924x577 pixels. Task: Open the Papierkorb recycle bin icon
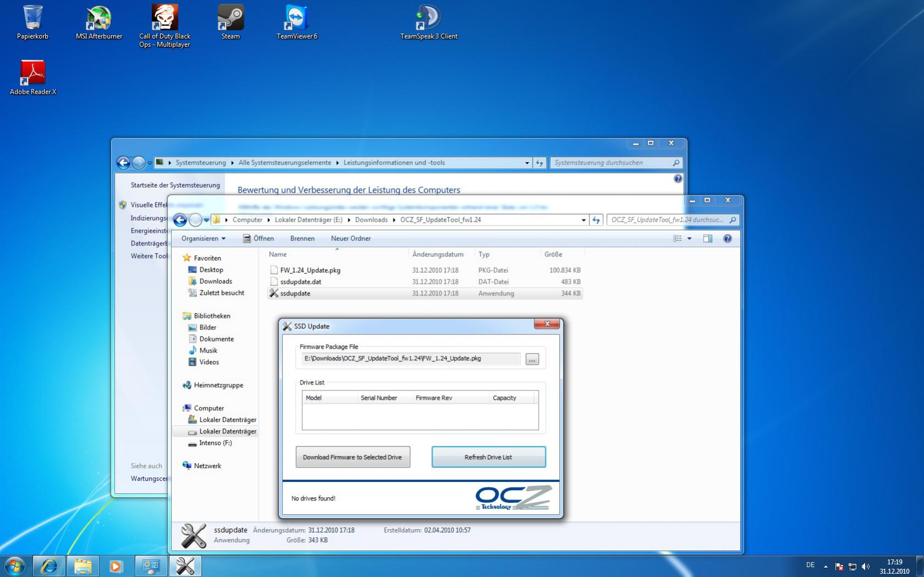(x=32, y=23)
